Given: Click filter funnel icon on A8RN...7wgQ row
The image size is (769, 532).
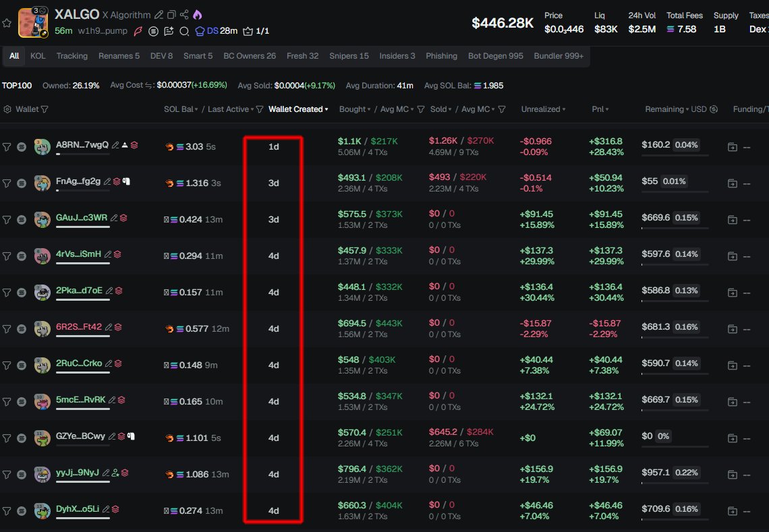Looking at the screenshot, I should click(x=7, y=146).
